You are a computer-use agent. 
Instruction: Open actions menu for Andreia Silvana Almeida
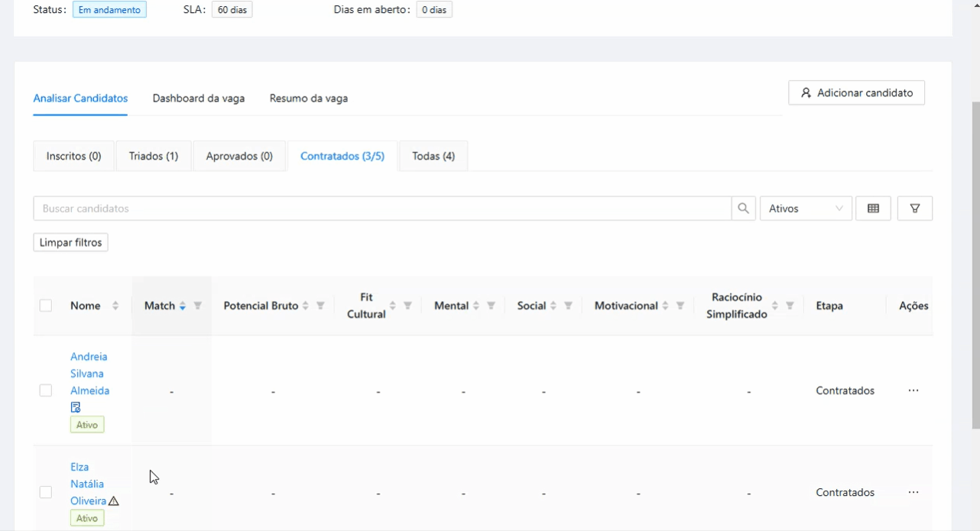click(913, 390)
